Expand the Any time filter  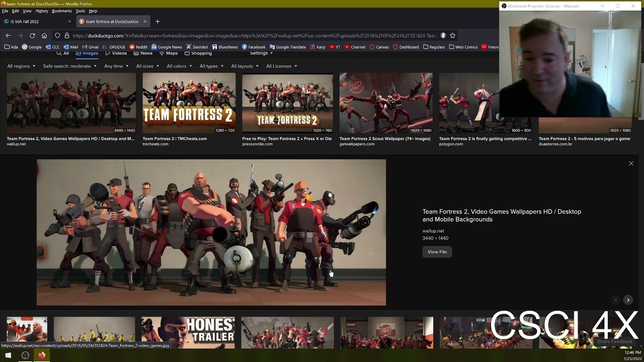point(116,66)
